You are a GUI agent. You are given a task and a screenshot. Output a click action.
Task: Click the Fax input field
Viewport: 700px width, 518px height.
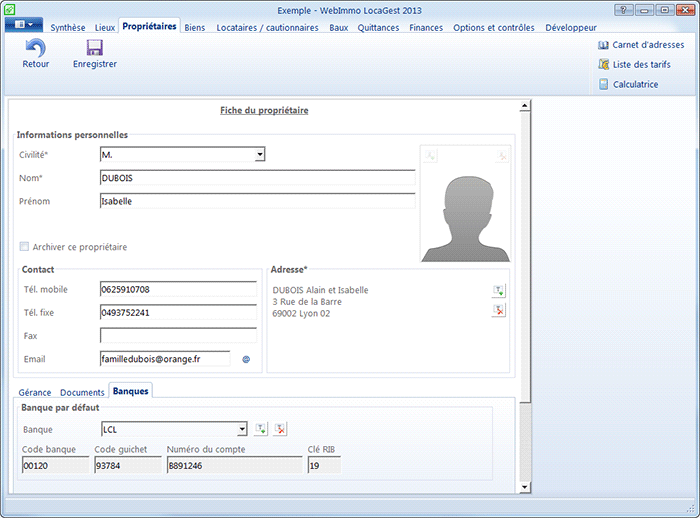click(x=178, y=336)
